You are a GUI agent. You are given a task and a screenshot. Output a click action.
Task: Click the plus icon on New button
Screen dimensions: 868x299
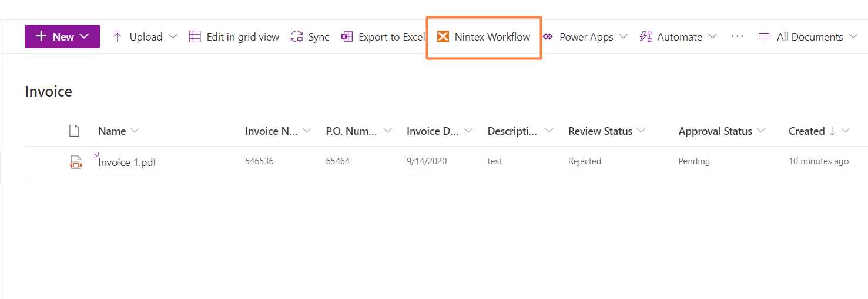point(41,36)
